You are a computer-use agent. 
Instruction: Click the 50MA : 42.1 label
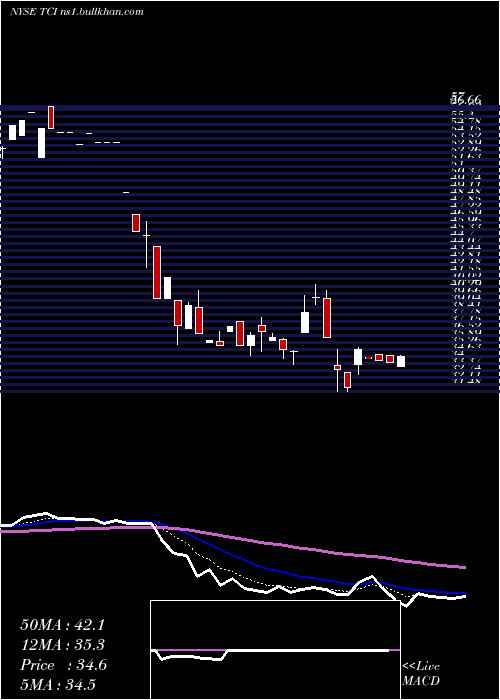[64, 625]
